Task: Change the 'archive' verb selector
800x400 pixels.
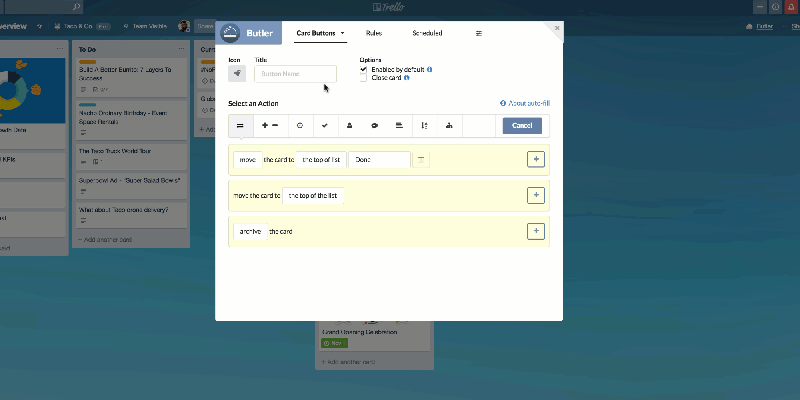Action: click(250, 231)
